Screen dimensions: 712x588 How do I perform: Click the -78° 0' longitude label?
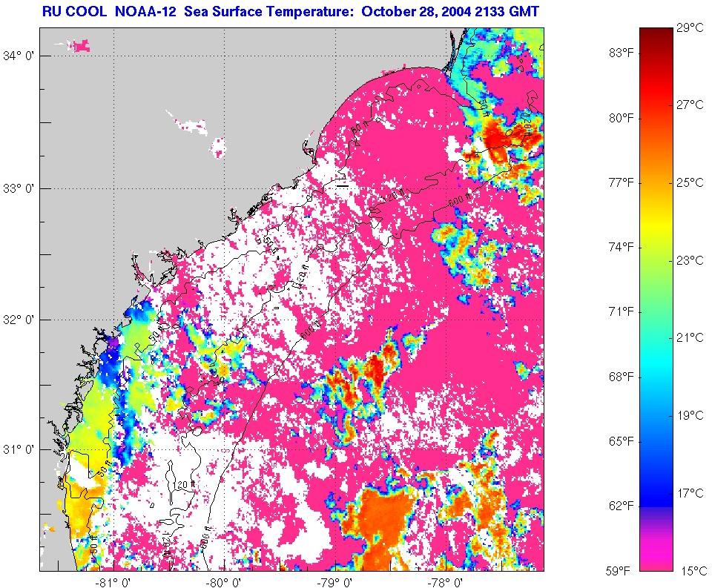446,582
